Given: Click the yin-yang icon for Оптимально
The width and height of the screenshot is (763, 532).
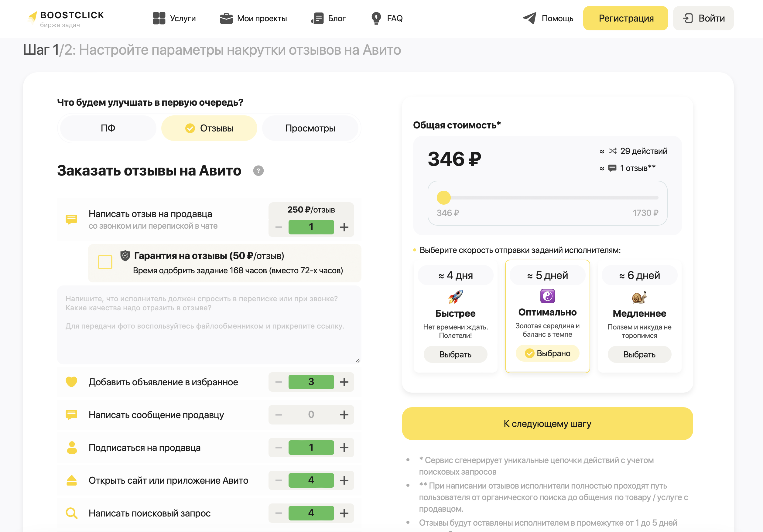Looking at the screenshot, I should pyautogui.click(x=547, y=296).
